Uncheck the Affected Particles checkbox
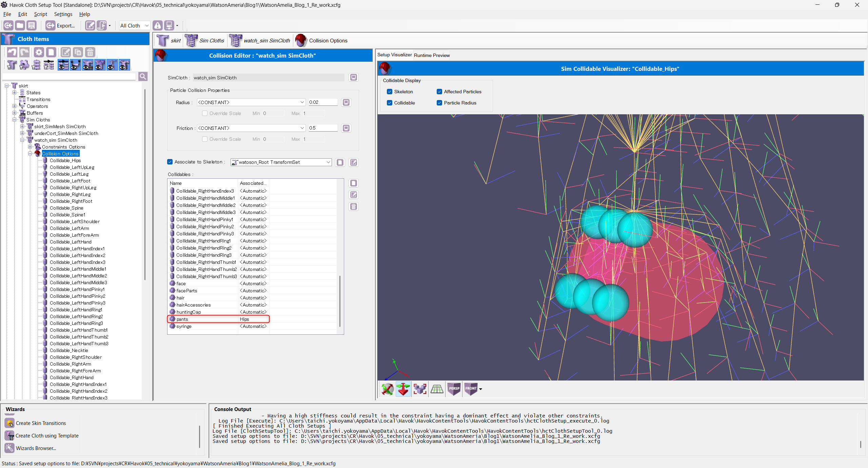This screenshot has height=468, width=868. point(439,92)
